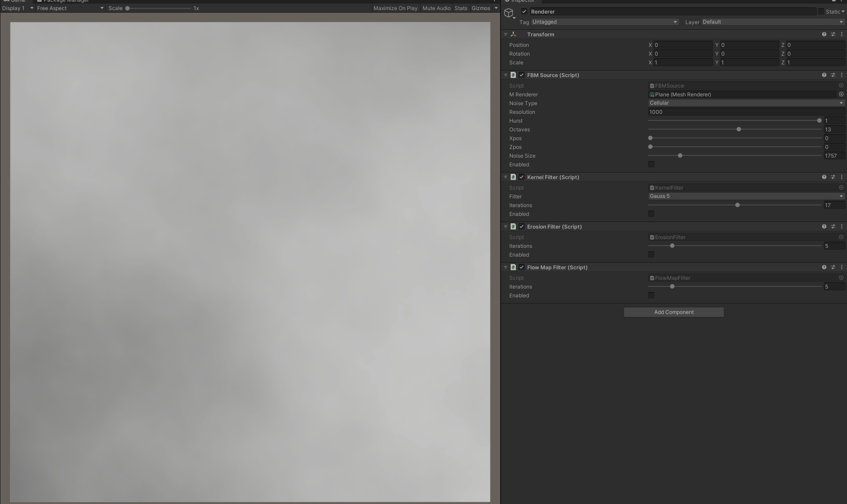The height and width of the screenshot is (504, 847).
Task: Toggle Kernel Filter Enabled checkbox
Action: click(651, 214)
